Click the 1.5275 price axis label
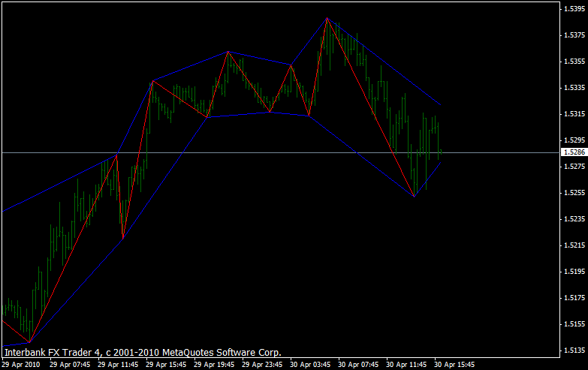Image resolution: width=588 pixels, height=370 pixels. coord(574,166)
